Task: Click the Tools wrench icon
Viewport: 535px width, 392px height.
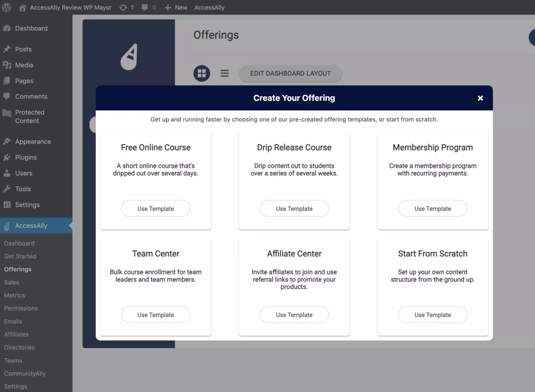Action: [x=7, y=189]
